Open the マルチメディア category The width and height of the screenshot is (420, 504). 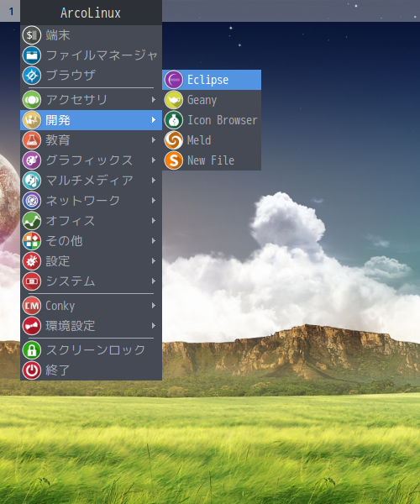(x=91, y=181)
